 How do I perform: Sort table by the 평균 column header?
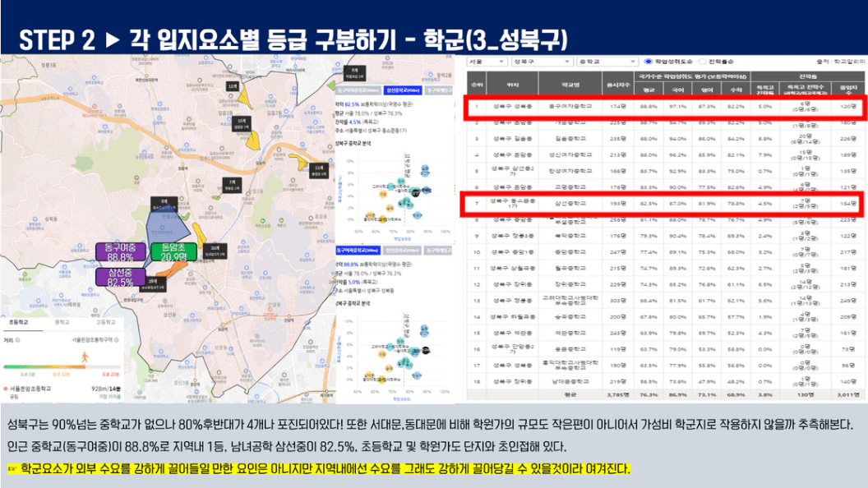point(649,90)
